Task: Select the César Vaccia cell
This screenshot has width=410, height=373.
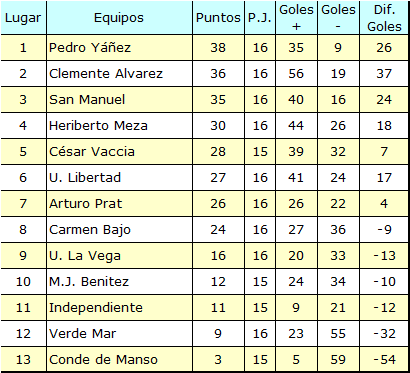Action: click(119, 152)
